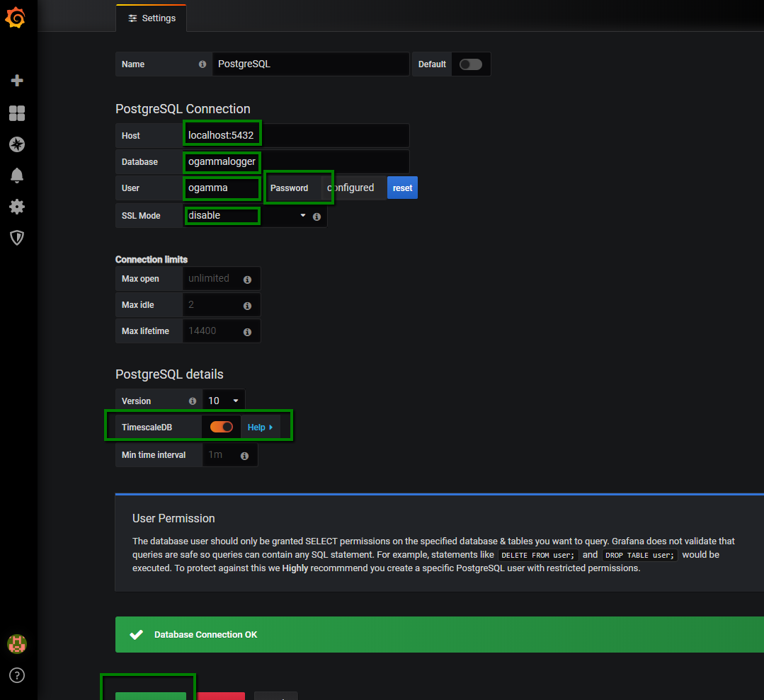Image resolution: width=764 pixels, height=700 pixels.
Task: Click the user avatar in sidebar
Action: 17,644
